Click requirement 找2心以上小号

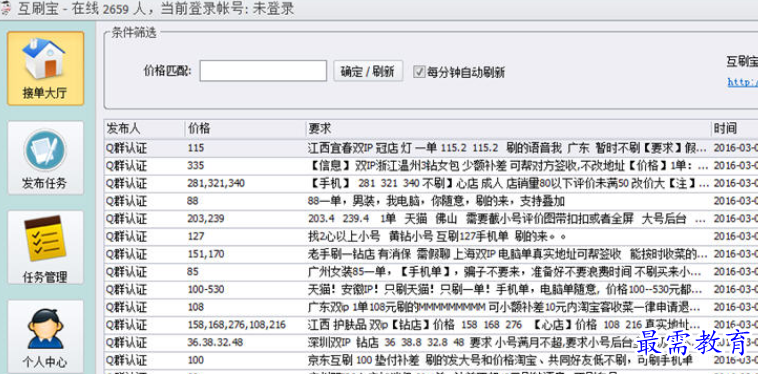[x=437, y=237]
